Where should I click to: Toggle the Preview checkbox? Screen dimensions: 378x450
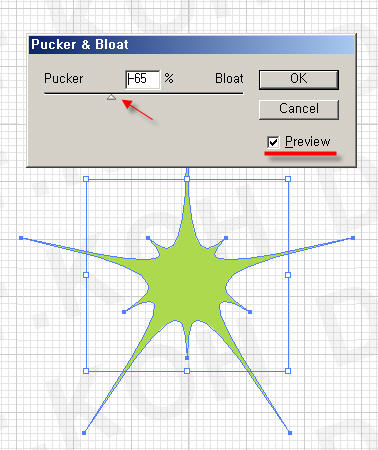coord(273,142)
